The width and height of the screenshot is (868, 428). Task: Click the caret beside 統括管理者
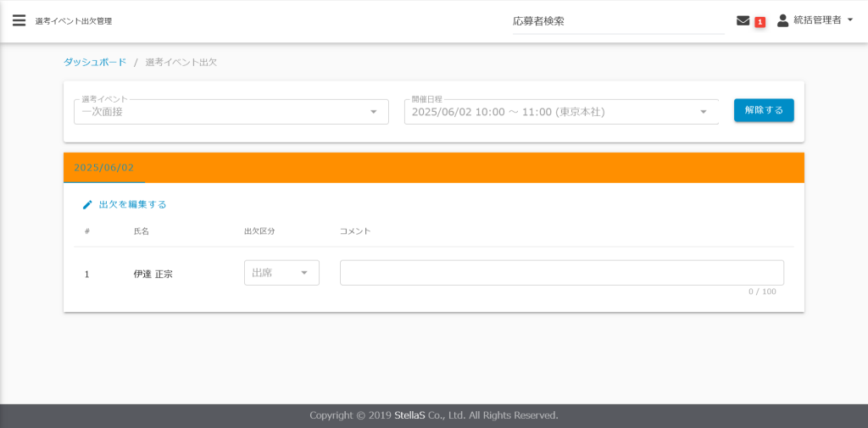pyautogui.click(x=849, y=20)
